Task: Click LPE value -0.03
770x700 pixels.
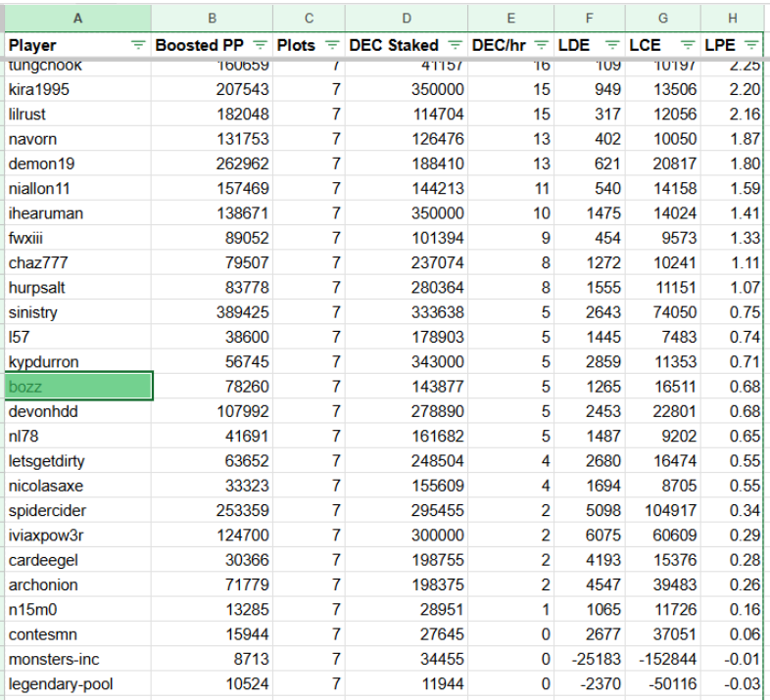Action: [x=742, y=683]
